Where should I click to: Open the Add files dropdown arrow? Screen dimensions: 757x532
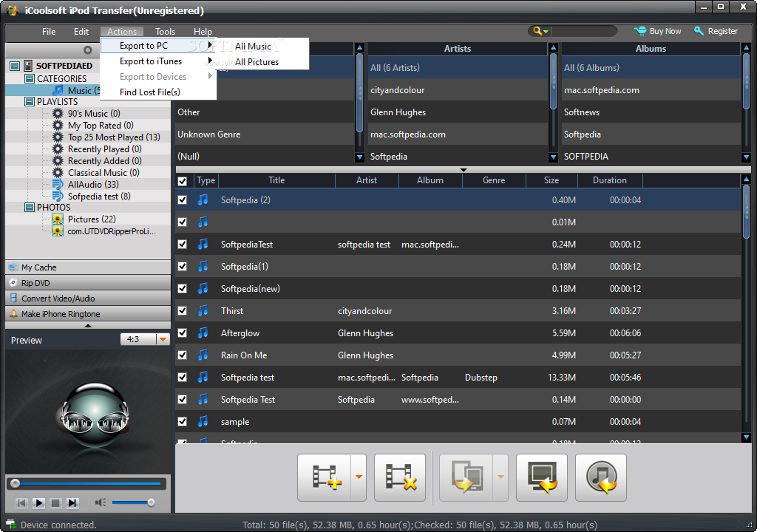359,477
